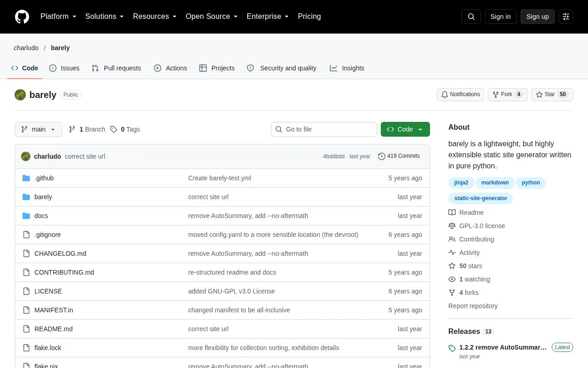This screenshot has height=368, width=588.
Task: Click the Sign in button
Action: pyautogui.click(x=500, y=17)
